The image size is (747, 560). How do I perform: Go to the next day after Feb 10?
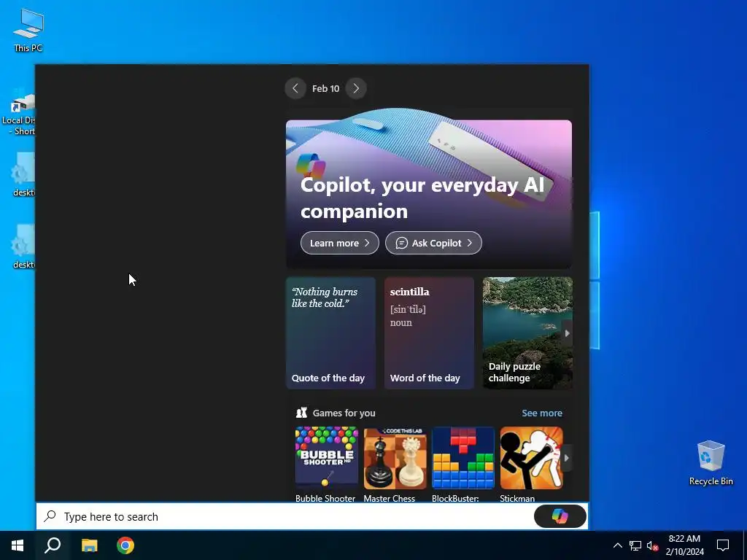coord(356,88)
